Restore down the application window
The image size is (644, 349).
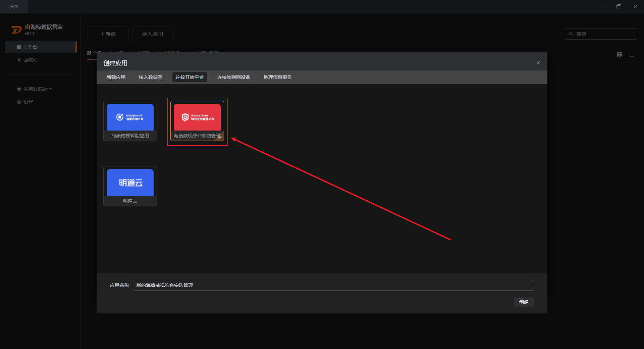click(619, 6)
